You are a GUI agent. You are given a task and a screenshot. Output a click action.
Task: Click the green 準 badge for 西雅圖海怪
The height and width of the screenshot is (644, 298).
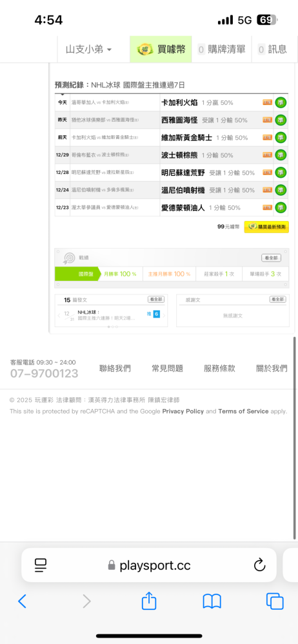281,120
